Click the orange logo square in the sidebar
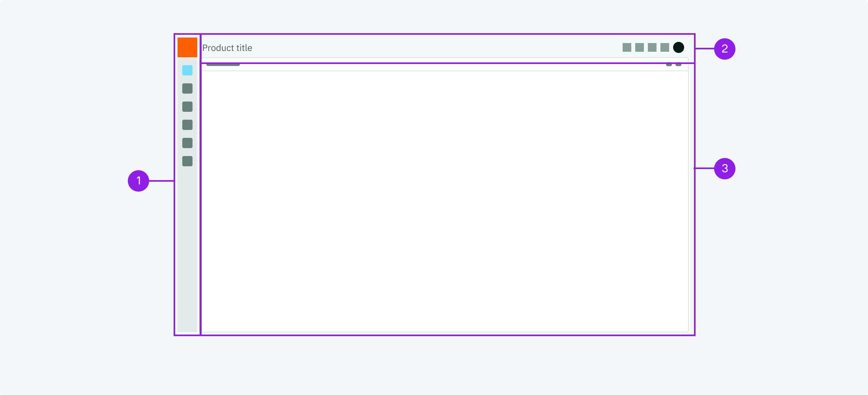Image resolution: width=868 pixels, height=395 pixels. 187,47
